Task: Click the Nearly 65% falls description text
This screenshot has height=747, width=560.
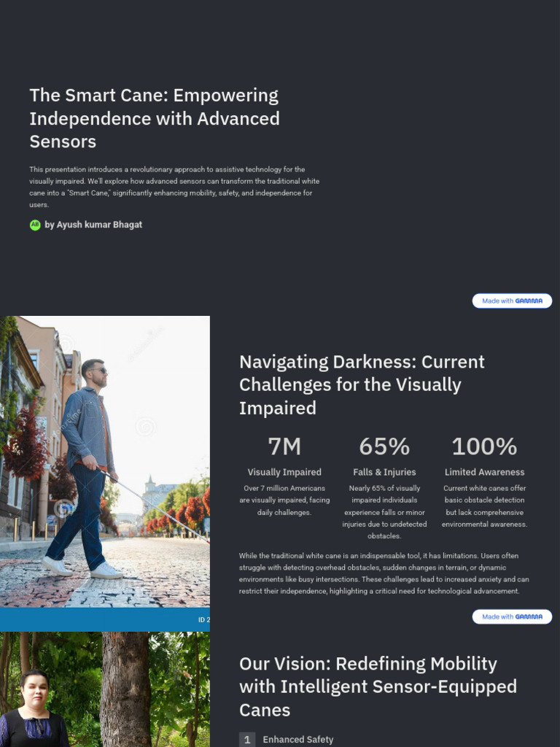Action: [384, 512]
